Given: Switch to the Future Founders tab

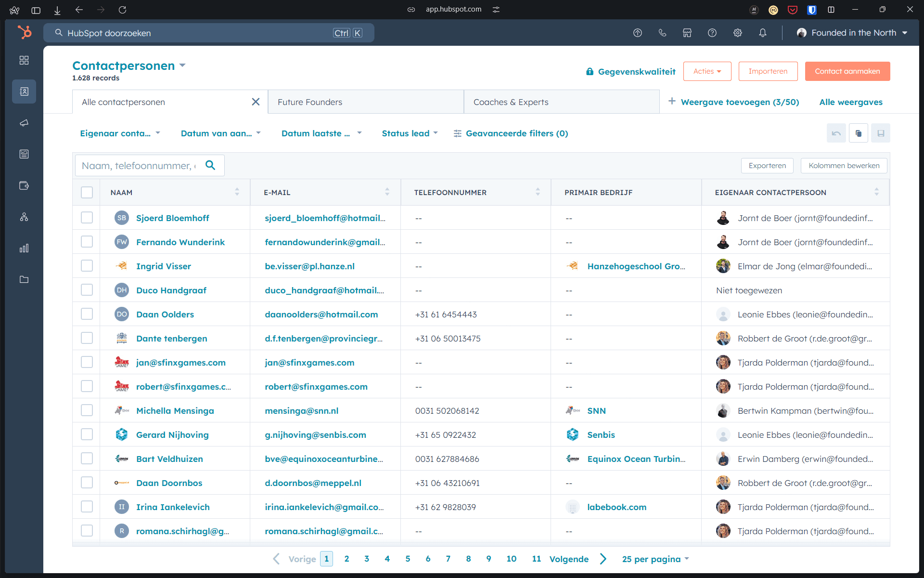Looking at the screenshot, I should coord(365,102).
